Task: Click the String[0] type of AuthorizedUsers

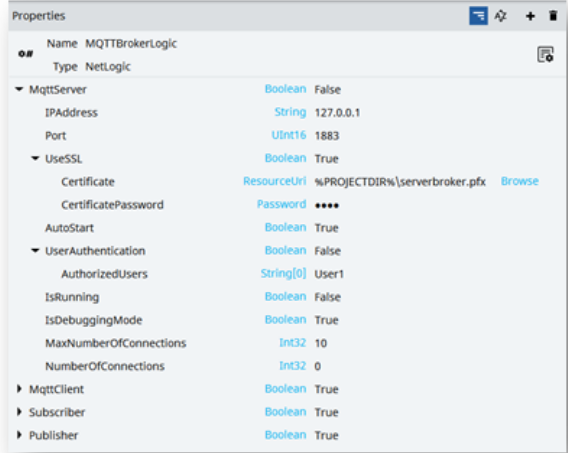Action: pos(283,273)
